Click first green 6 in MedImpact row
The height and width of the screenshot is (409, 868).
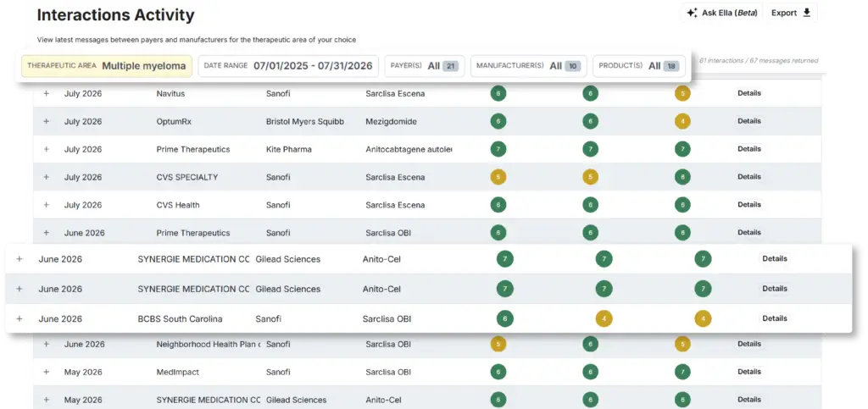498,372
